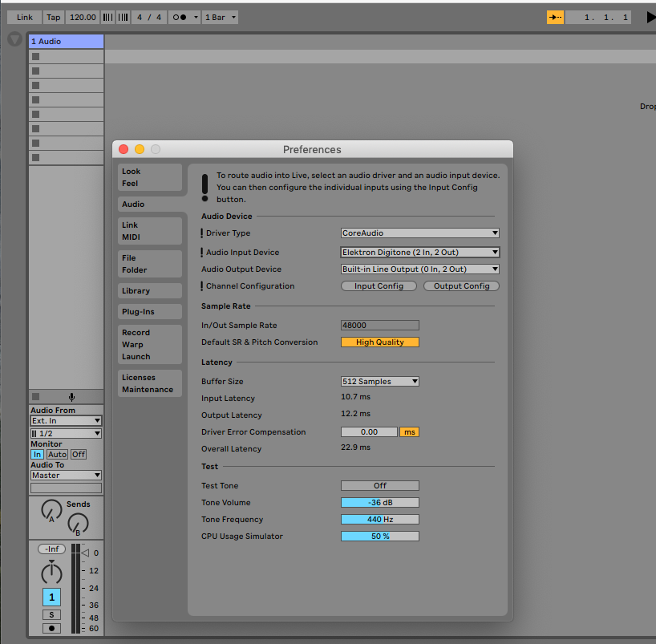Click the Tone Volume slider
Viewport: 656px width, 644px height.
coord(379,503)
